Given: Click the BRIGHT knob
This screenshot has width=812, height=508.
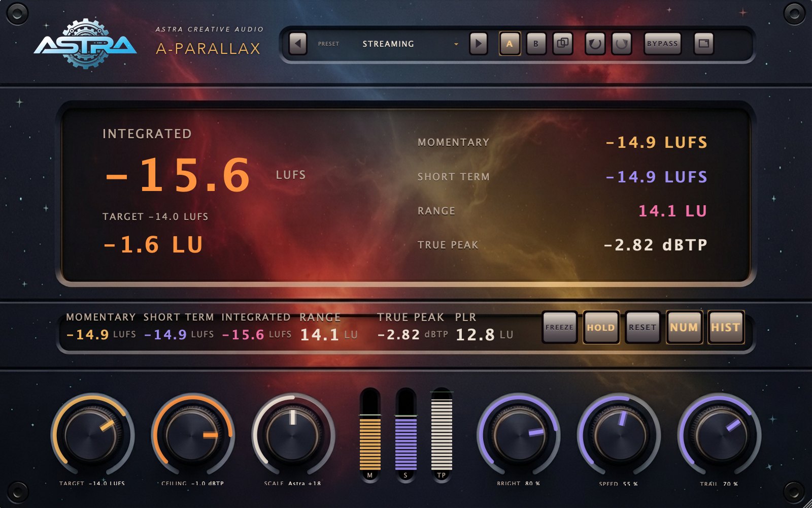Looking at the screenshot, I should click(519, 435).
